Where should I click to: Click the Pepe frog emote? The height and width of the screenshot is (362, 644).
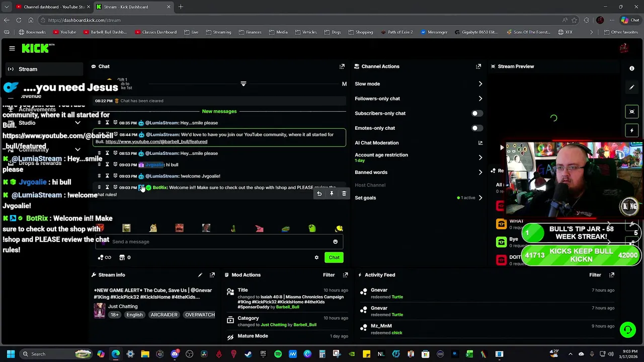pos(286,228)
